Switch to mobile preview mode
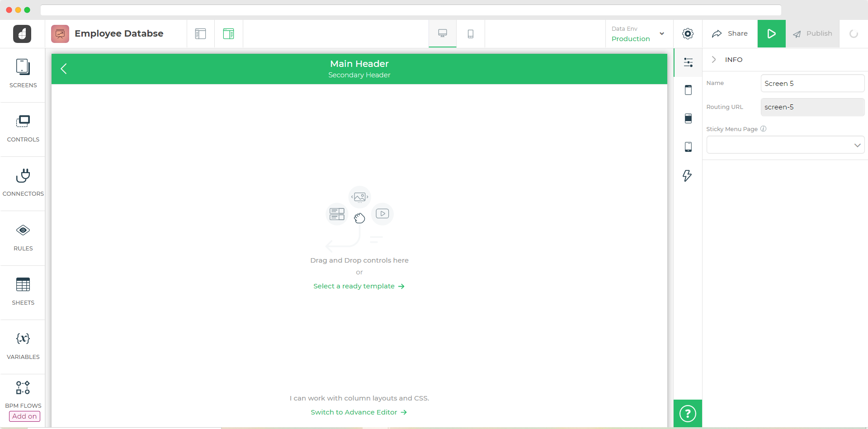This screenshot has width=868, height=429. [471, 34]
